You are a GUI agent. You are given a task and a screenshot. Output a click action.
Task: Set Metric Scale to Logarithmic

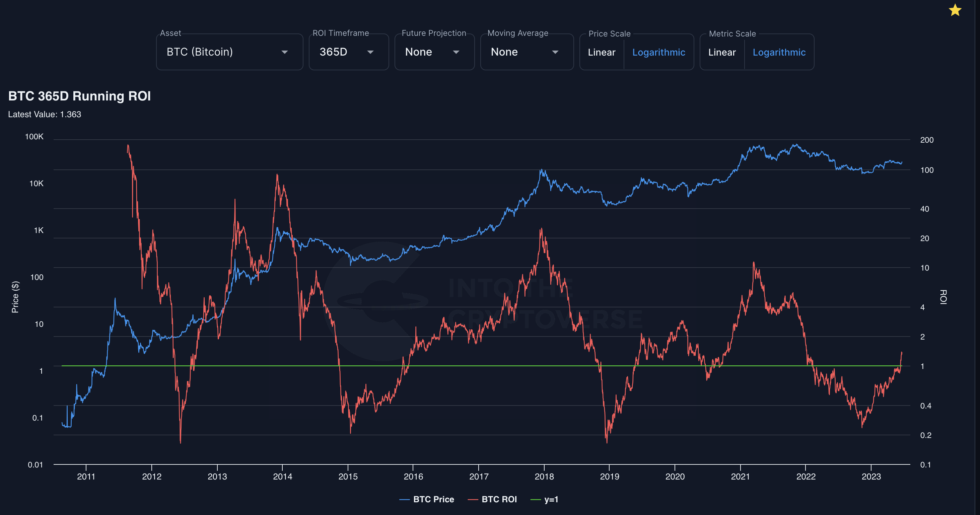(x=779, y=52)
